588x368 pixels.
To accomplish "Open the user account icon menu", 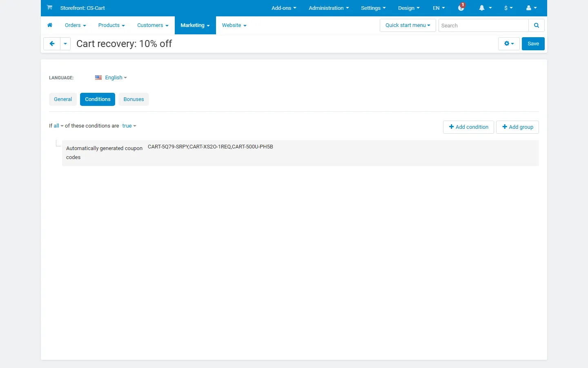I will 532,8.
